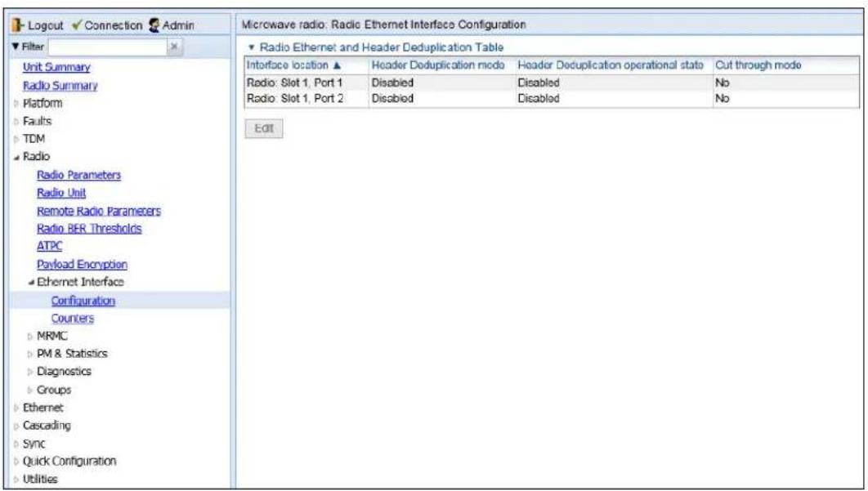
Task: Click the sort arrow on Interface location
Action: pyautogui.click(x=337, y=65)
